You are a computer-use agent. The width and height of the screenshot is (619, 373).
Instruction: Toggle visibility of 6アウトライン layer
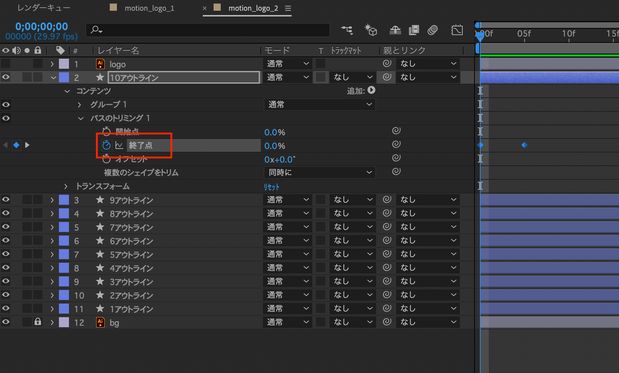coord(6,240)
